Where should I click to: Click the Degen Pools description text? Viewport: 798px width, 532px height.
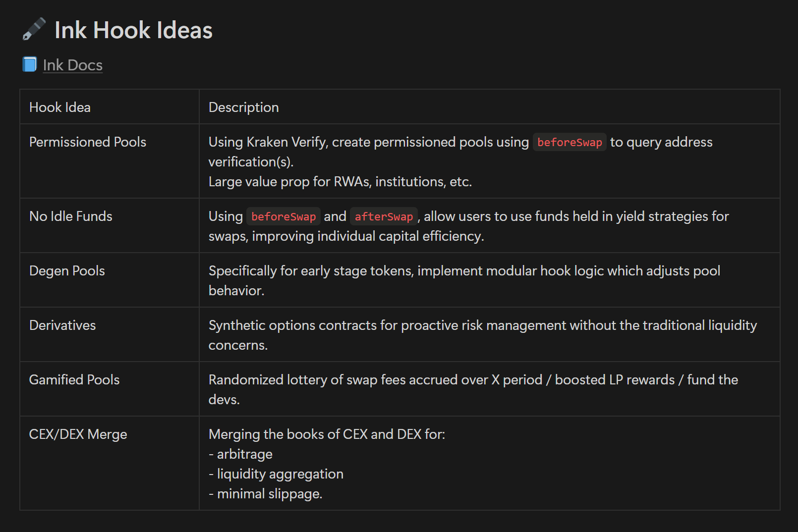click(x=464, y=271)
